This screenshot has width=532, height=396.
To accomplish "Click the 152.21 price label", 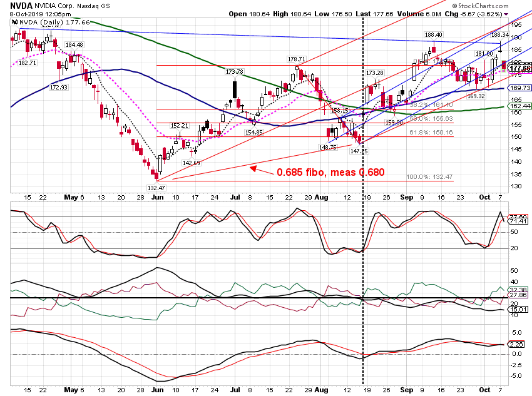I will pyautogui.click(x=179, y=126).
